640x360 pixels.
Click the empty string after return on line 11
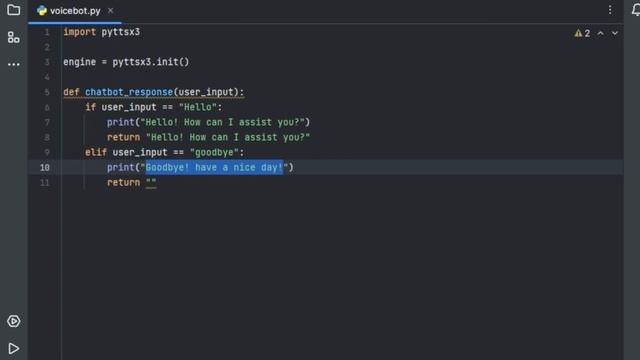click(x=151, y=182)
